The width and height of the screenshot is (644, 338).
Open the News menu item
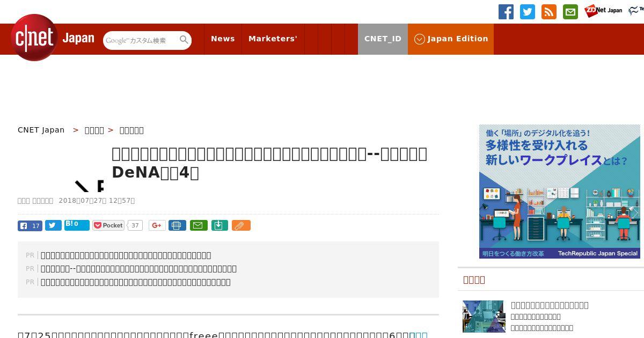click(x=223, y=39)
